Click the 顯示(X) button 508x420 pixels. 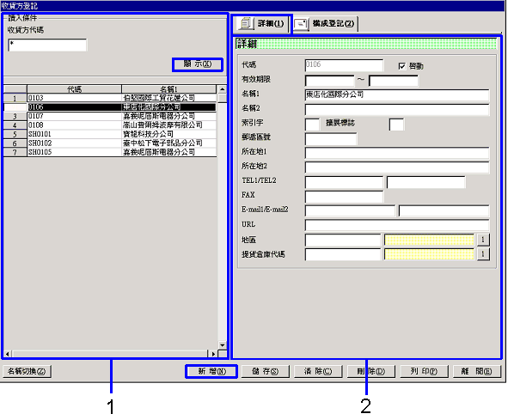coord(198,64)
